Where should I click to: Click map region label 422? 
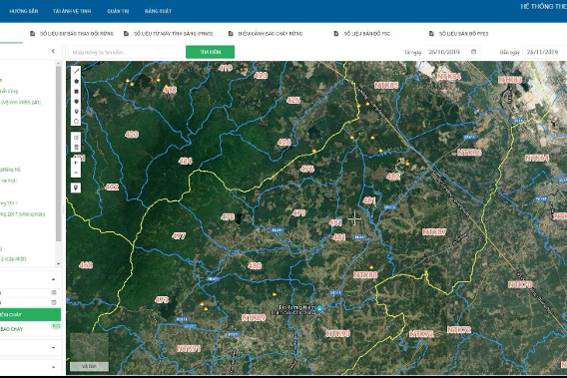(x=112, y=187)
